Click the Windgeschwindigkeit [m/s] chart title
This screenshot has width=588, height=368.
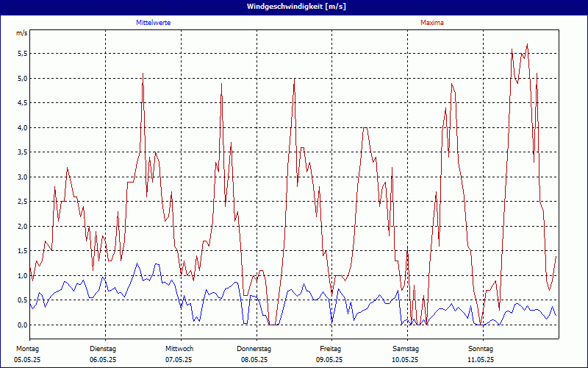[x=295, y=7]
